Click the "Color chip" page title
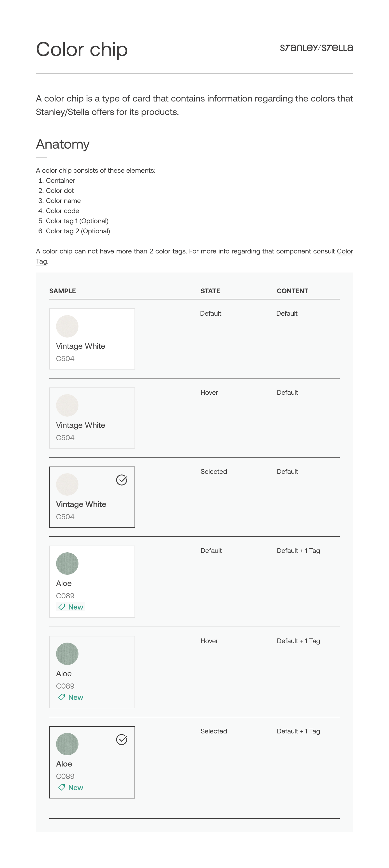The image size is (389, 868). tap(82, 50)
